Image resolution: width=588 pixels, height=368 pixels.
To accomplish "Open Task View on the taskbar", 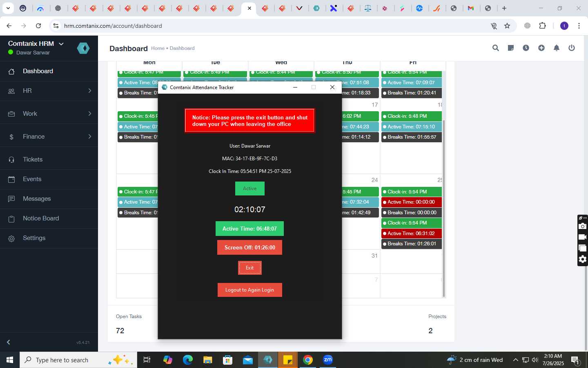I will tap(147, 360).
